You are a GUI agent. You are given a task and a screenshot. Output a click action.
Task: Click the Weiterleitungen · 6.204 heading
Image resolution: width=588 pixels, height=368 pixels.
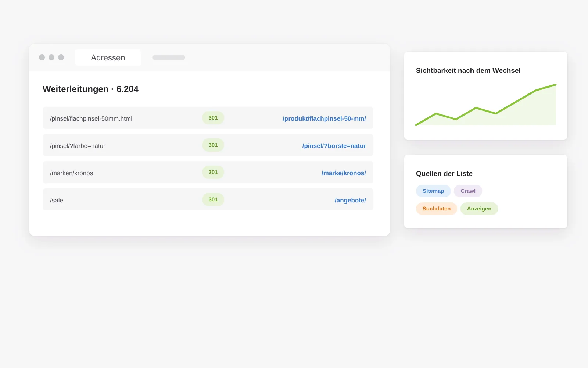pyautogui.click(x=90, y=89)
